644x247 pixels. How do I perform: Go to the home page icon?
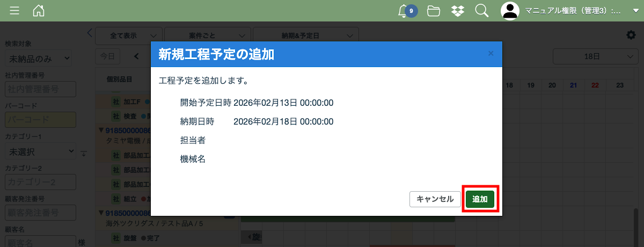tap(39, 11)
